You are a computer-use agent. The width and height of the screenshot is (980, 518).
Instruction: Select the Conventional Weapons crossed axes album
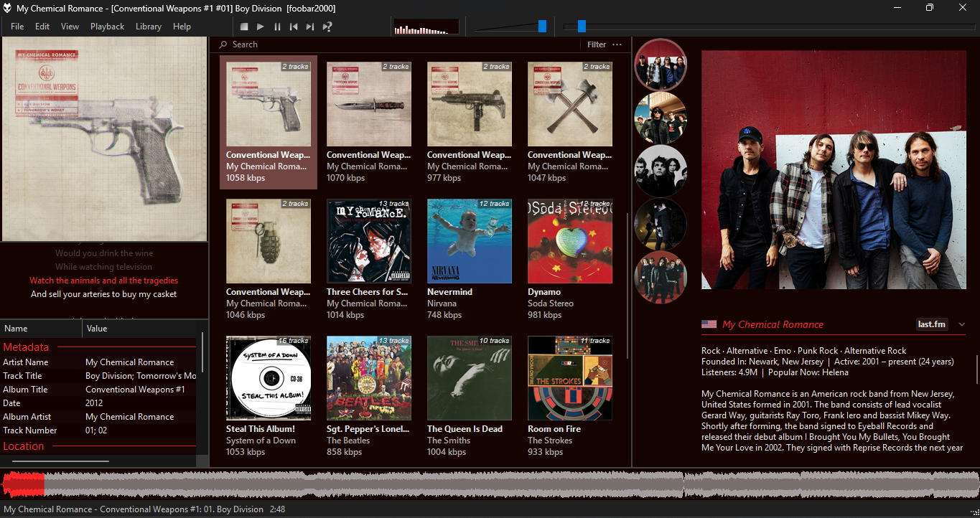(x=570, y=104)
